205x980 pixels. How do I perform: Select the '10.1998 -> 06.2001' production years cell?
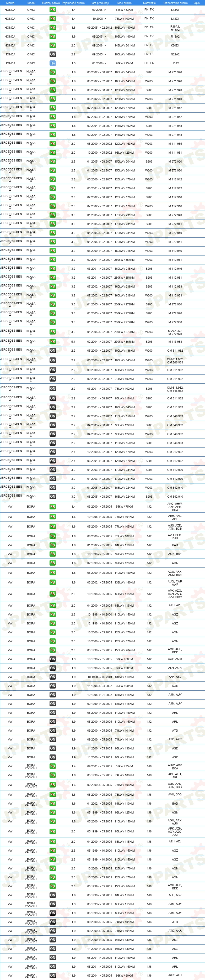(x=99, y=677)
